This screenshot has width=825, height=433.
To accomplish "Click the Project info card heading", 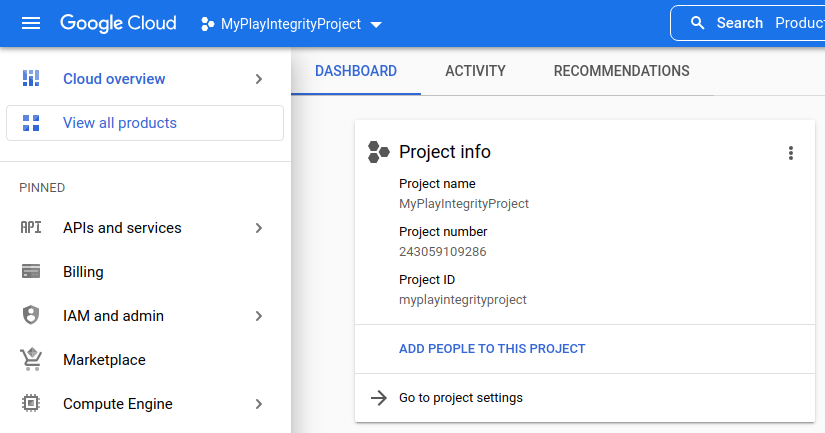I will click(445, 152).
